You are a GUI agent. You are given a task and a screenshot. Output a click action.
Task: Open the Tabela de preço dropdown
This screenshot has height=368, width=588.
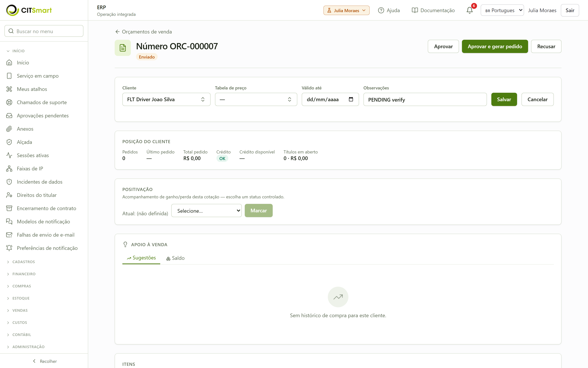(256, 99)
